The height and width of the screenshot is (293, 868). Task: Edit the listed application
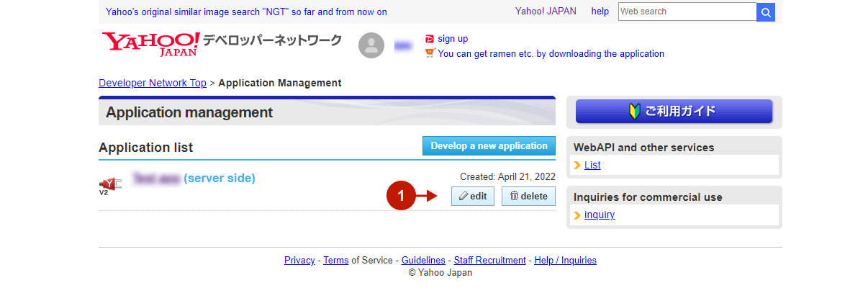(473, 196)
